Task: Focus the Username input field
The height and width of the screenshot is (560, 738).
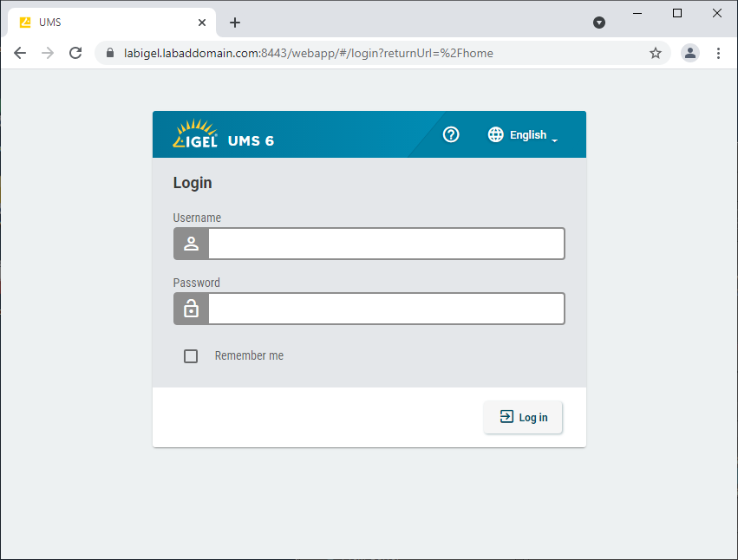Action: (x=386, y=244)
